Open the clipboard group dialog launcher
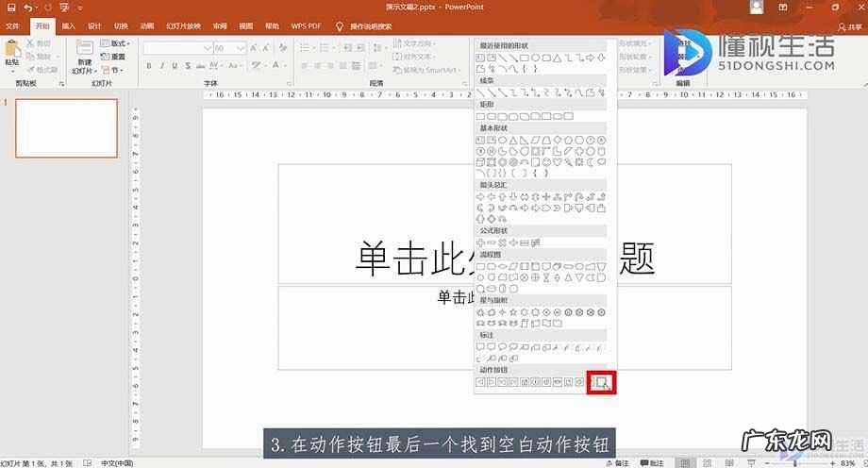Screen dimensions: 868x468 pos(61,84)
